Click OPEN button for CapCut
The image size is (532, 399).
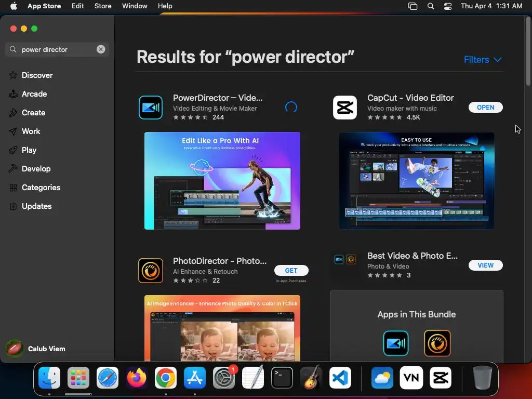click(x=486, y=107)
